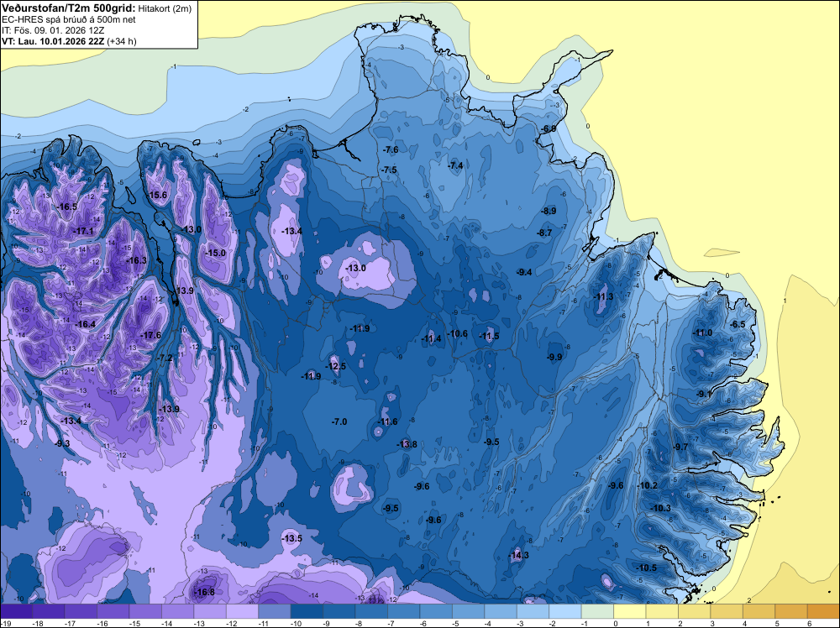
Task: Click legend swatch between -13 and -12
Action: (210, 611)
